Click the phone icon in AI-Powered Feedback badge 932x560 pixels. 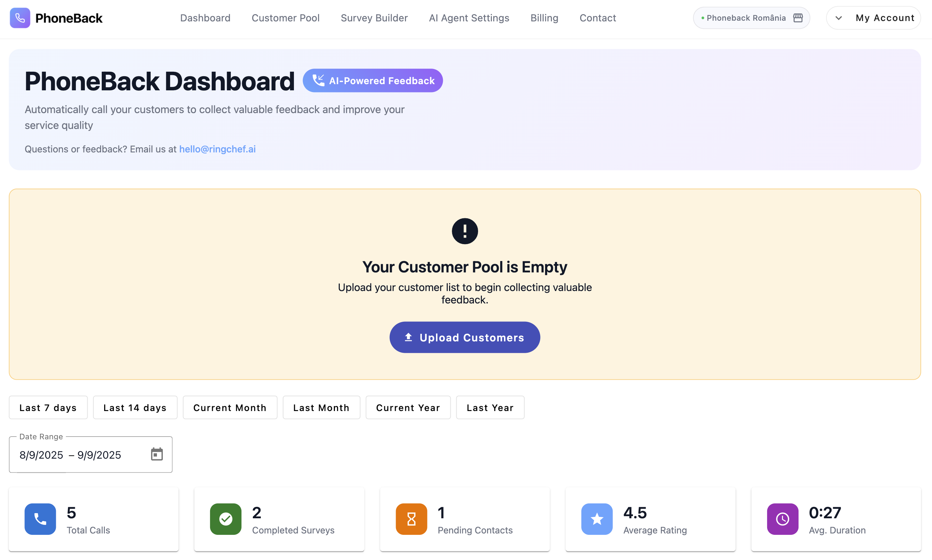(x=318, y=80)
